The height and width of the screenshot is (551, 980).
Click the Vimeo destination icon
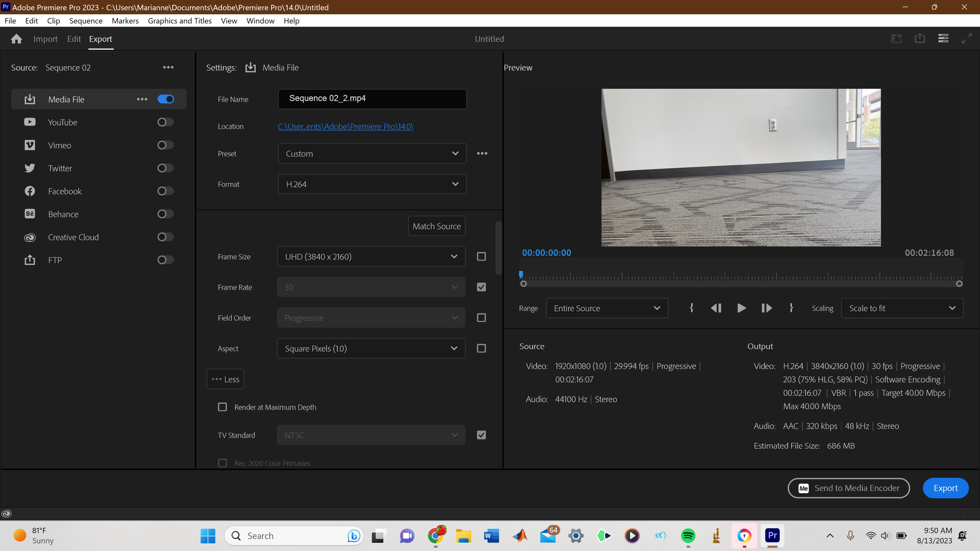tap(30, 145)
